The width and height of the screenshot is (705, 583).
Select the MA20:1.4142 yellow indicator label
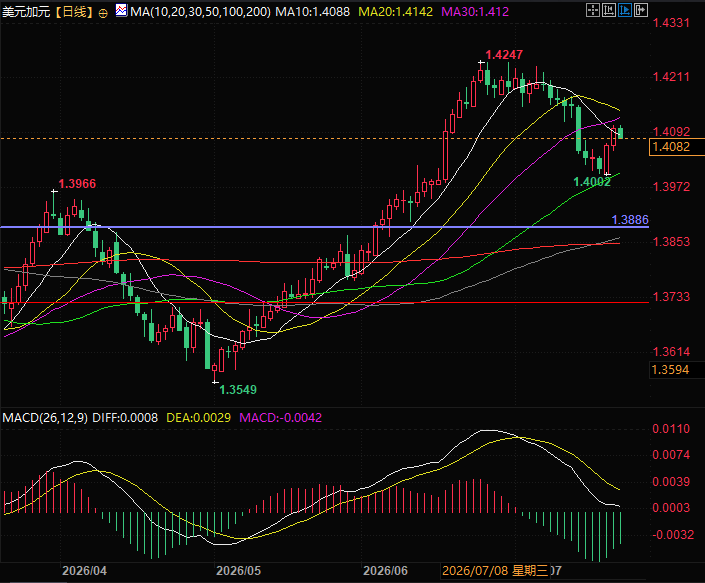(395, 12)
